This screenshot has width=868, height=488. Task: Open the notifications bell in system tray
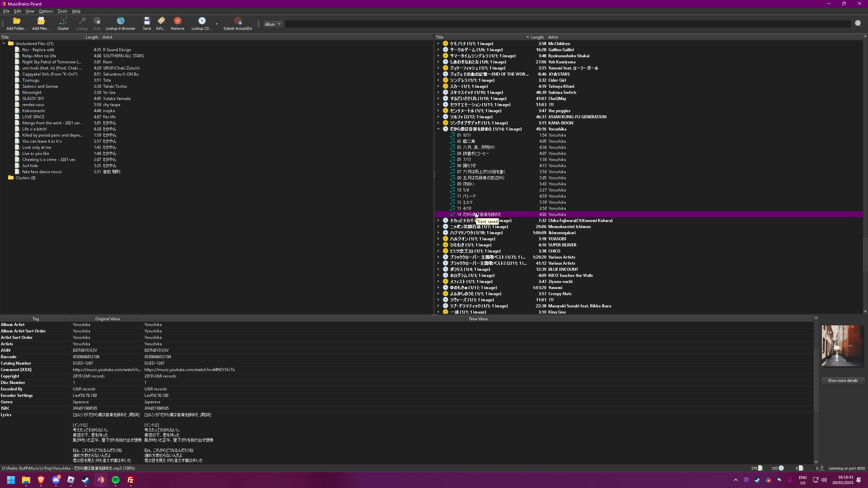(x=859, y=480)
